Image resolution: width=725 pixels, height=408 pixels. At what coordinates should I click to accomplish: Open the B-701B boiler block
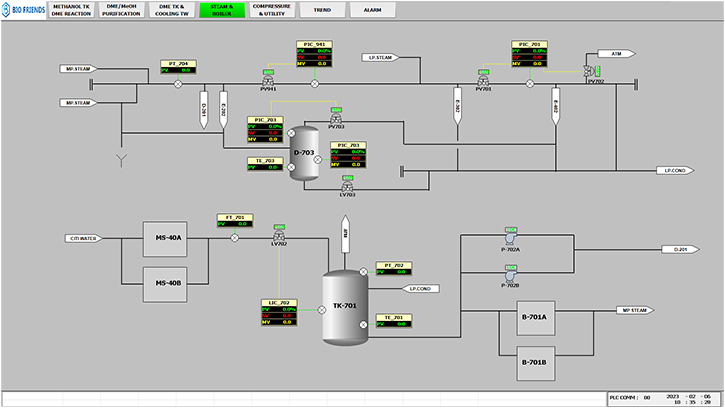click(x=536, y=364)
